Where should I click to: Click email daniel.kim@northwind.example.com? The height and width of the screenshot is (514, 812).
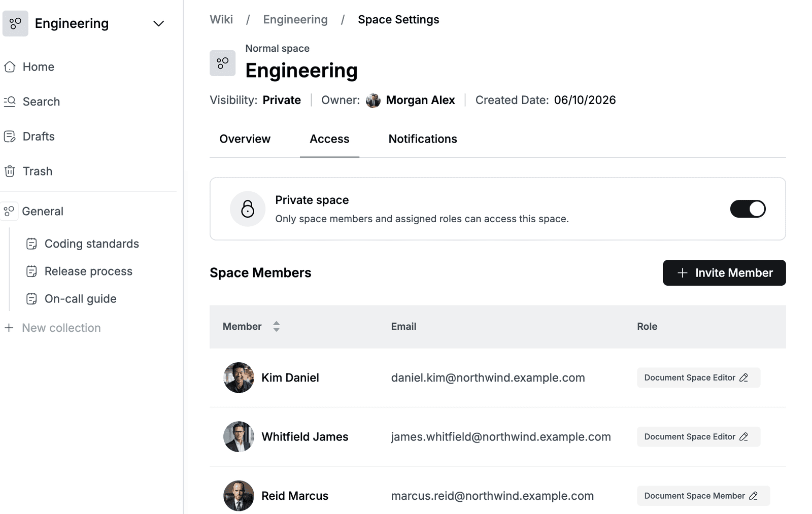coord(488,378)
